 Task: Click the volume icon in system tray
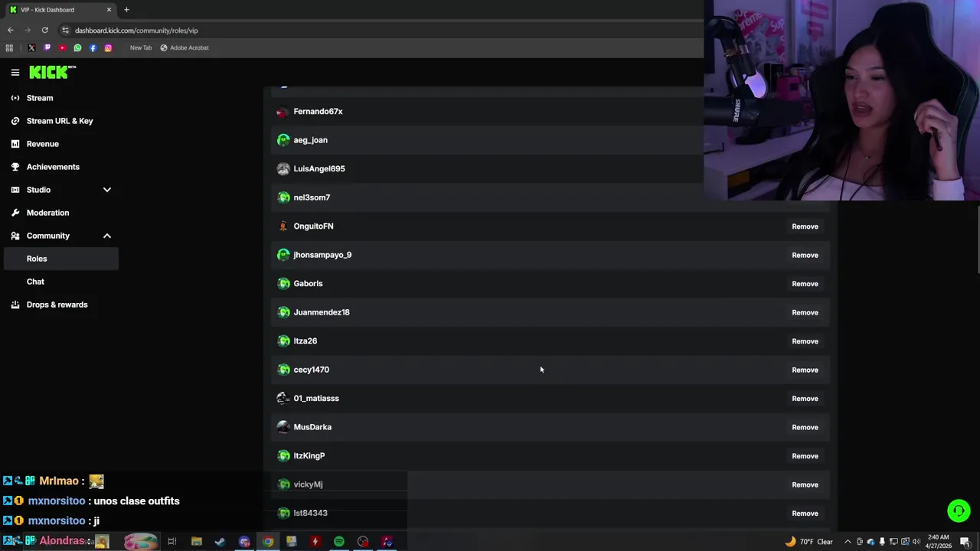pos(916,542)
